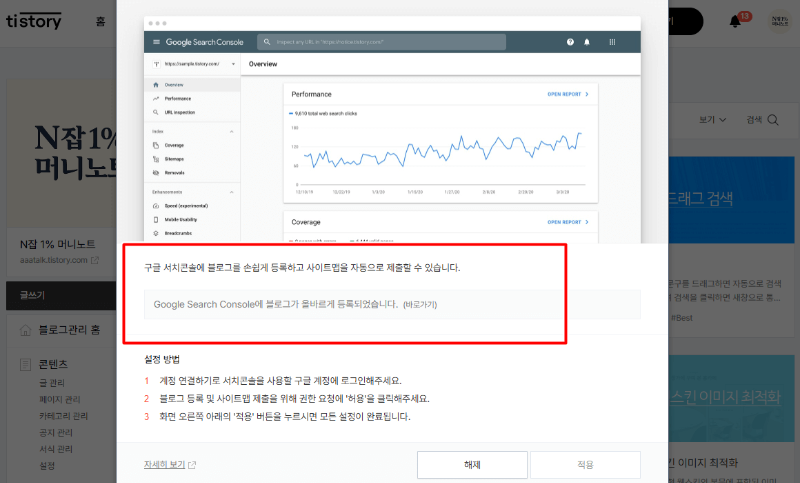Image resolution: width=800 pixels, height=483 pixels.
Task: Click the Mobile Usability phone icon
Action: coord(156,220)
